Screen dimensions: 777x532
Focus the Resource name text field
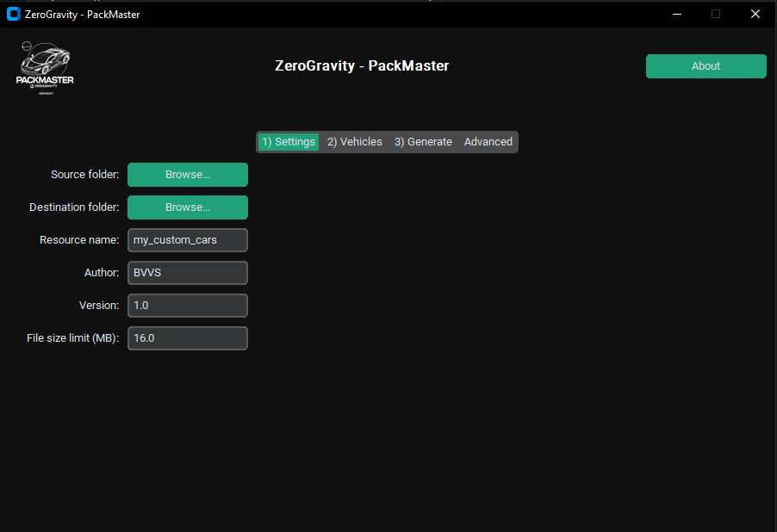click(188, 240)
